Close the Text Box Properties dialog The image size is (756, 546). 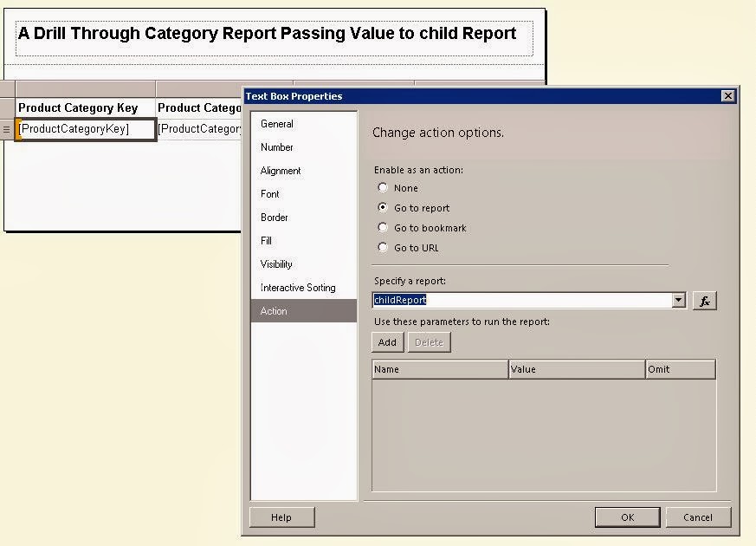[x=727, y=95]
